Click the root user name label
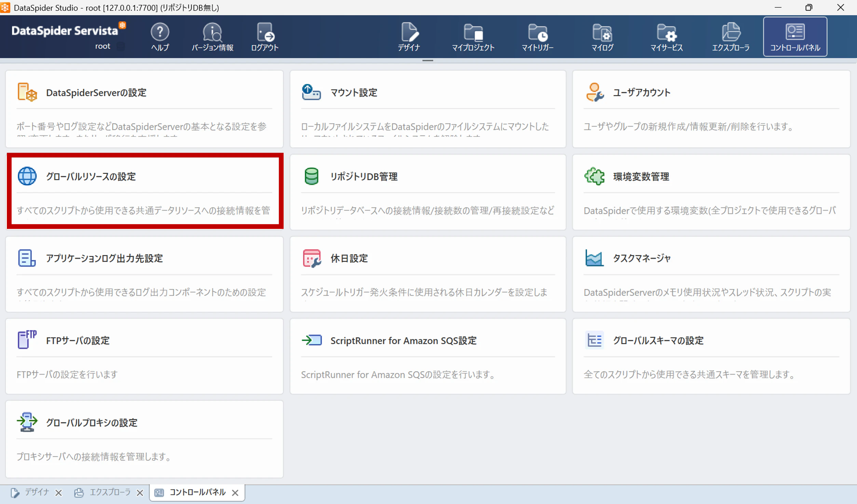 pyautogui.click(x=103, y=46)
